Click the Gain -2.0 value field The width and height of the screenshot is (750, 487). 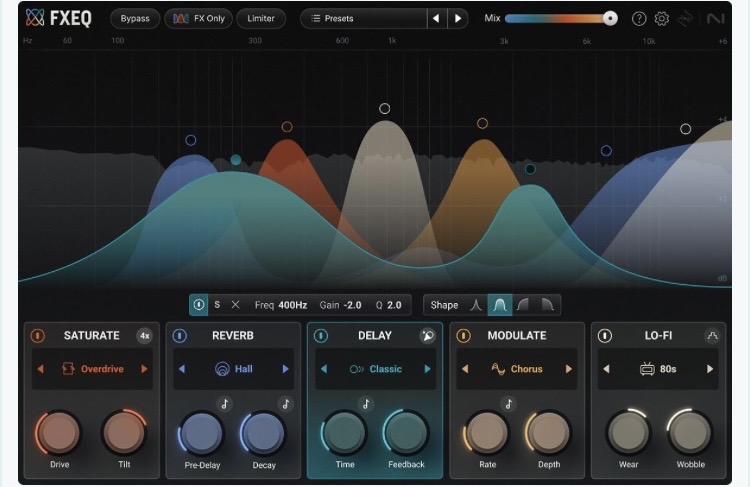[x=341, y=305]
